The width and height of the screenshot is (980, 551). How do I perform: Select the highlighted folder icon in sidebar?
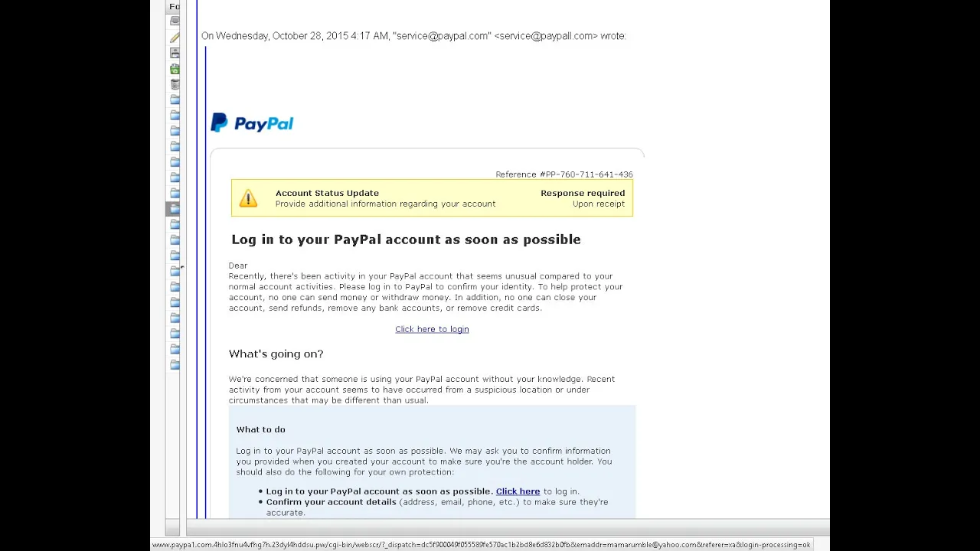click(x=175, y=208)
